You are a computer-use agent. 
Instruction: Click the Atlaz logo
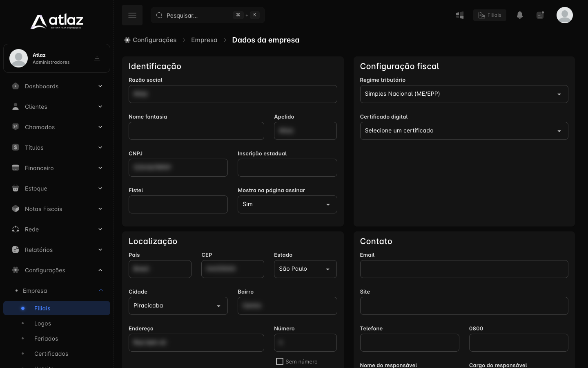(57, 22)
